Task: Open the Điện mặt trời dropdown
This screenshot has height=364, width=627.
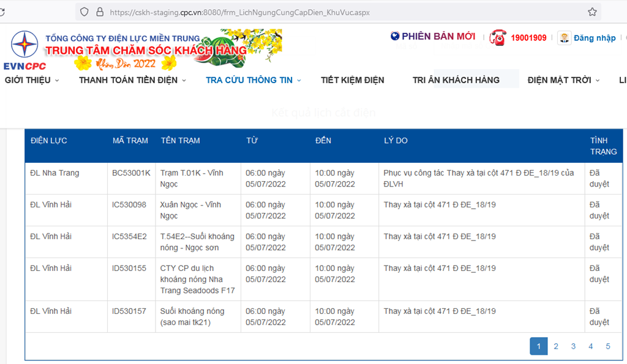Action: point(563,80)
